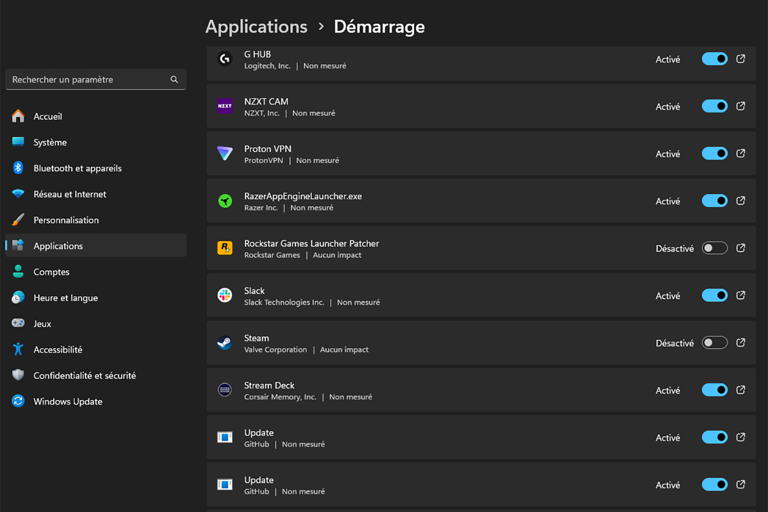
Task: Click the Stream Deck app icon
Action: (x=225, y=390)
